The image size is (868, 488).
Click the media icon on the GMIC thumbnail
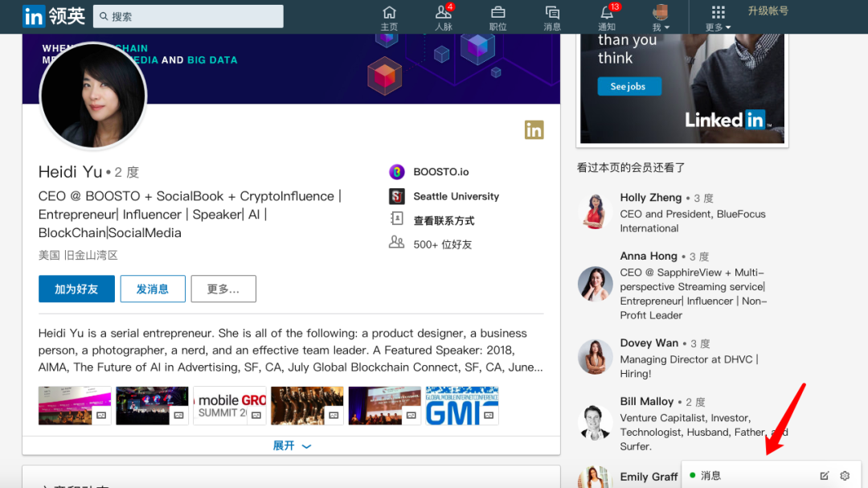[x=489, y=415]
